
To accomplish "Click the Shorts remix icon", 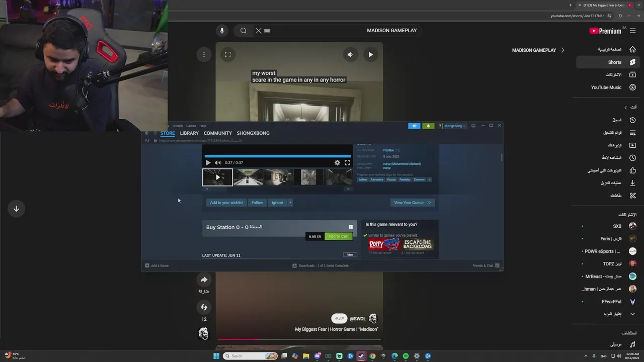I will 204,307.
